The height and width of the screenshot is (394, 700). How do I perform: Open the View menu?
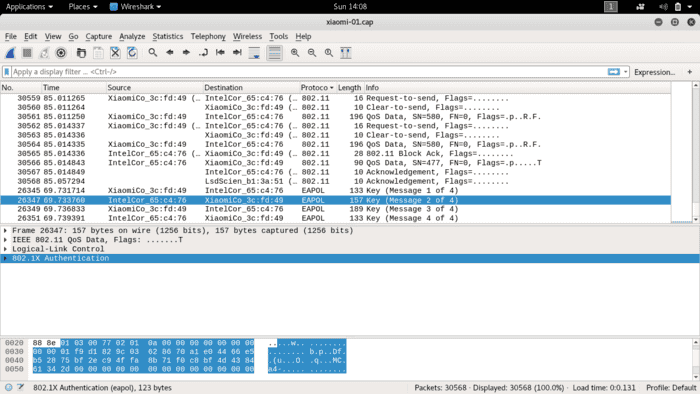click(x=53, y=37)
